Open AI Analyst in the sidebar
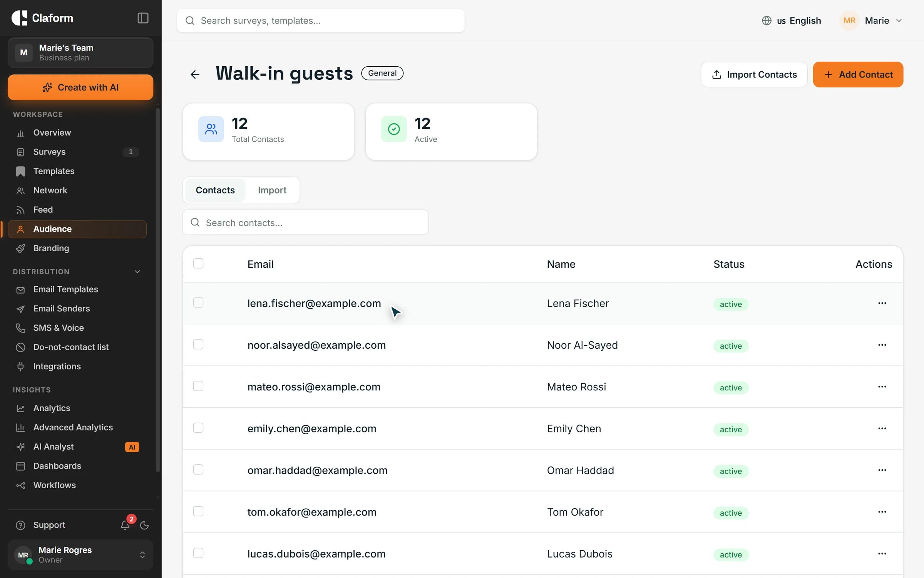The height and width of the screenshot is (578, 924). tap(77, 447)
